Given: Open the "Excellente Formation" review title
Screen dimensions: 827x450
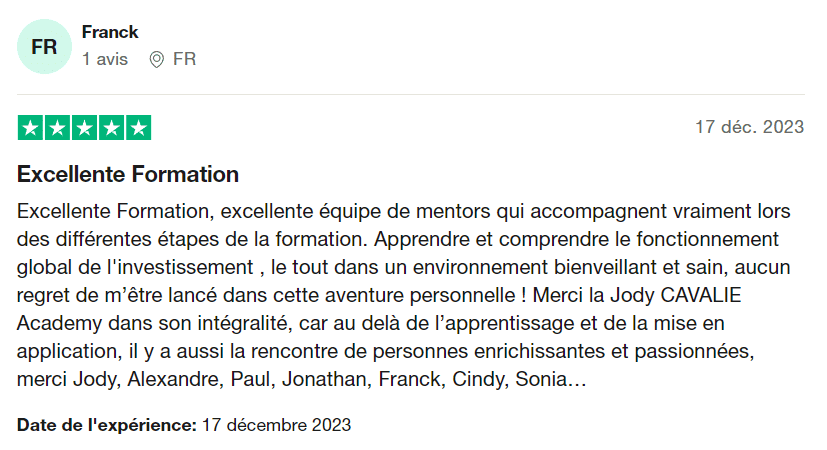Looking at the screenshot, I should pos(128,175).
